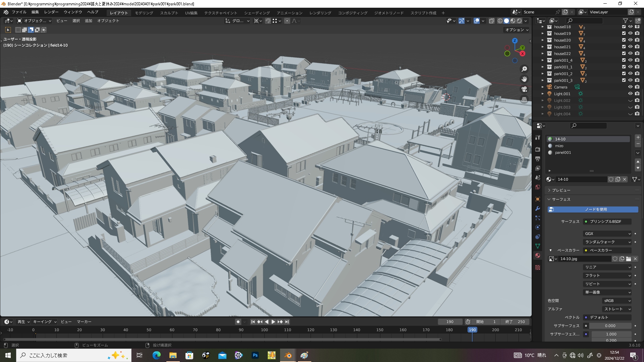The width and height of the screenshot is (644, 362).
Task: Click the viewport zoom magnifier icon
Action: (x=524, y=69)
